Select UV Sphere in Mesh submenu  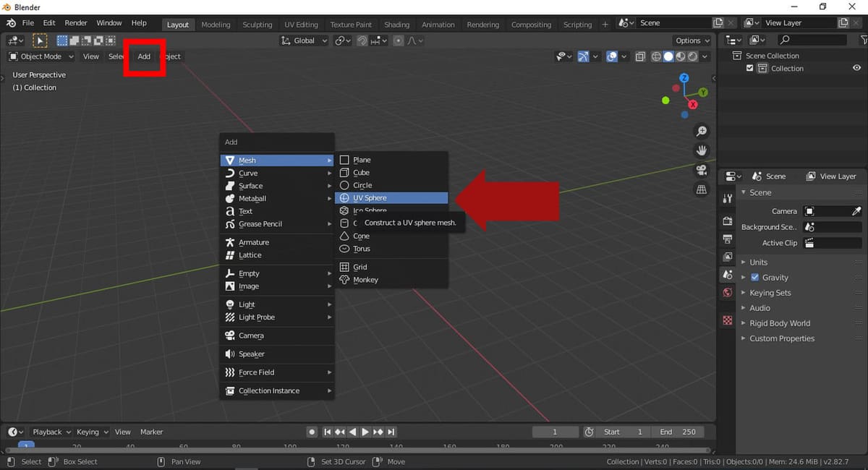coord(392,198)
